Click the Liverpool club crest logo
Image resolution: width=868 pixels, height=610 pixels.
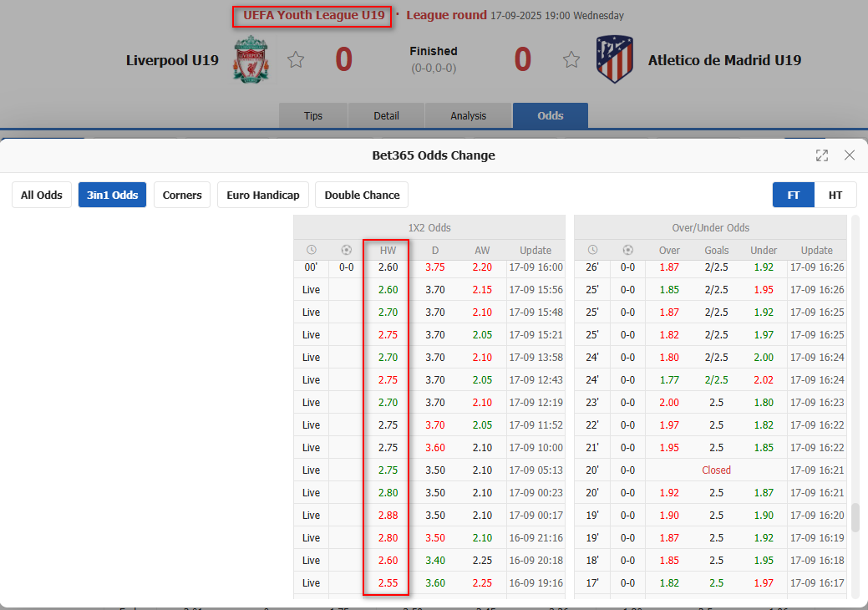click(251, 59)
